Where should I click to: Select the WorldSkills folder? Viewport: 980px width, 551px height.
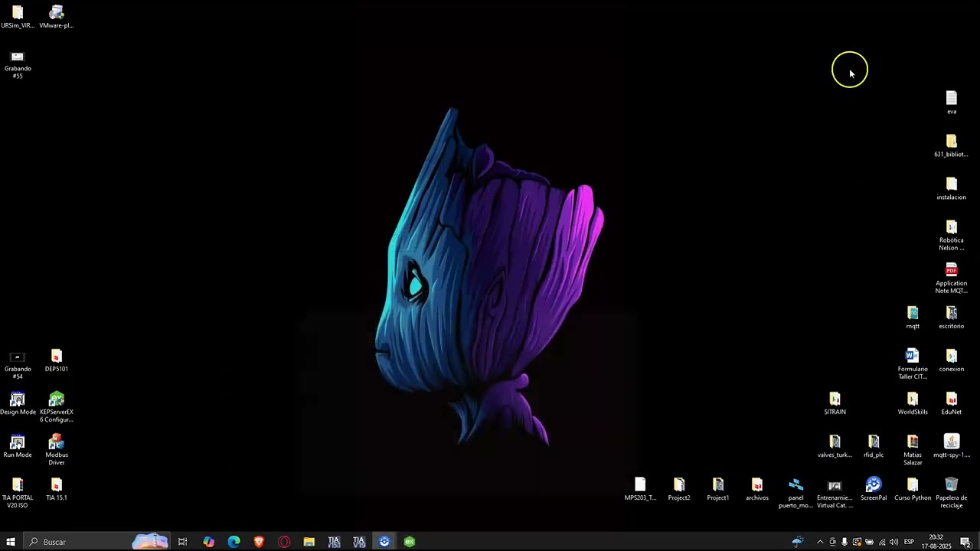[913, 404]
